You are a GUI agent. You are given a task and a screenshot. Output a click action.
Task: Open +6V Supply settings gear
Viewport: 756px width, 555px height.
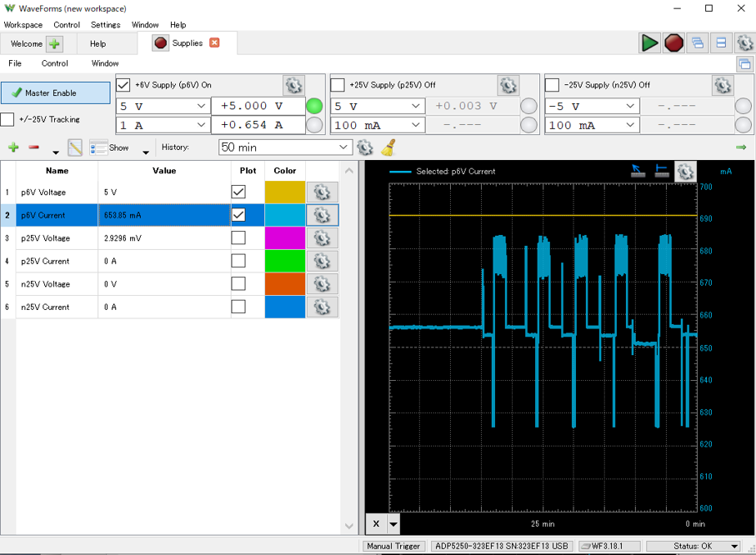point(293,85)
